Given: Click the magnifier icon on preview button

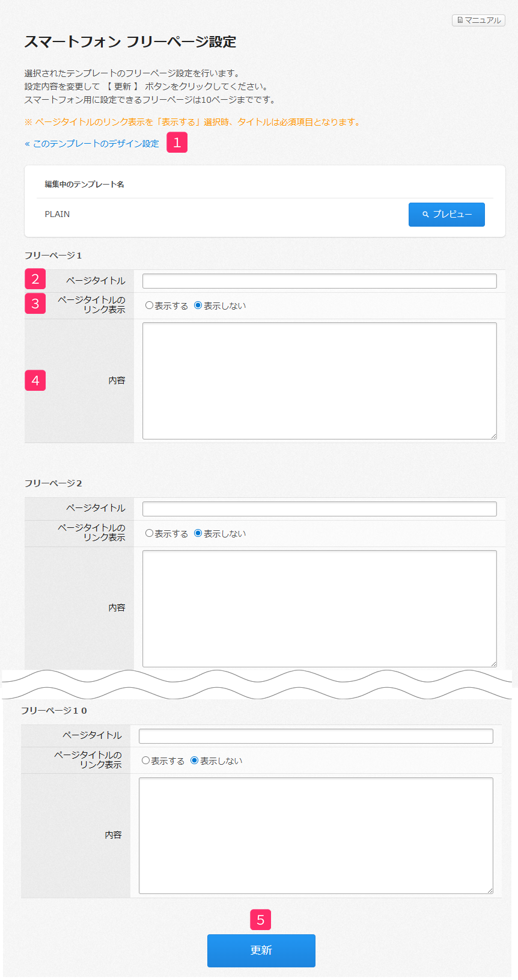Looking at the screenshot, I should click(x=425, y=215).
